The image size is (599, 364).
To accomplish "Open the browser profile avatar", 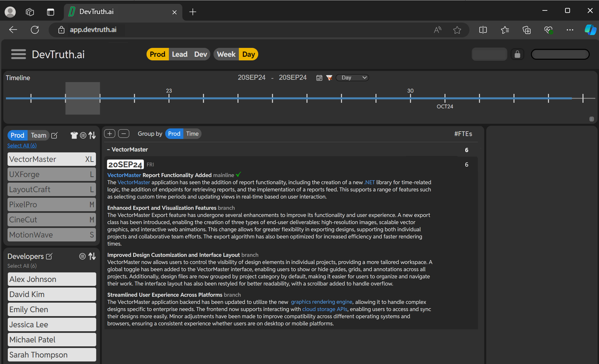I will (10, 12).
